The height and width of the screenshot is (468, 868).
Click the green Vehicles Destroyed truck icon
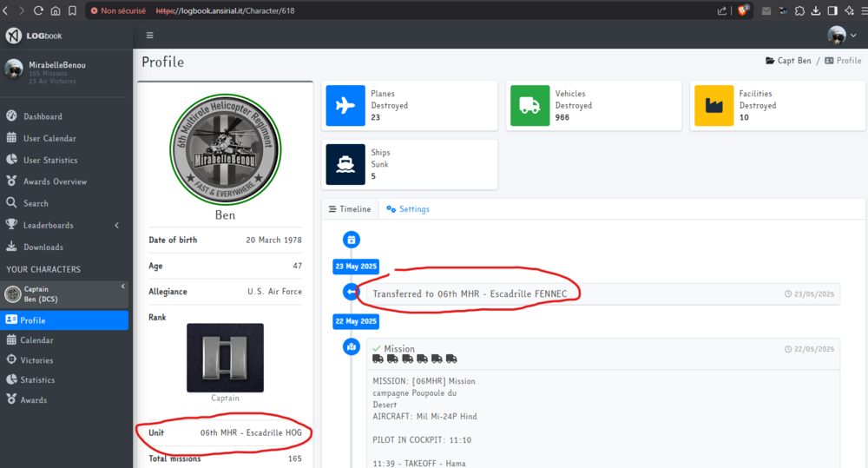pyautogui.click(x=529, y=105)
